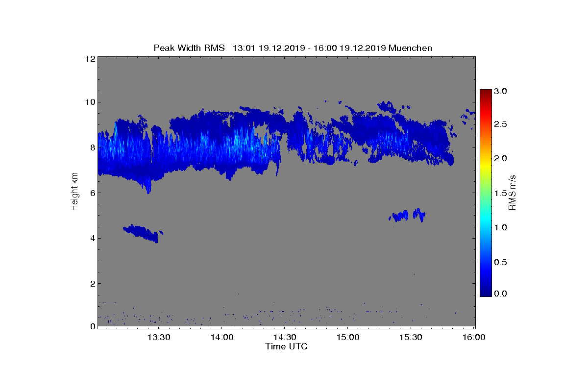The height and width of the screenshot is (392, 588).
Task: Click the 'RMS m/s' colorbar label
Action: click(513, 192)
